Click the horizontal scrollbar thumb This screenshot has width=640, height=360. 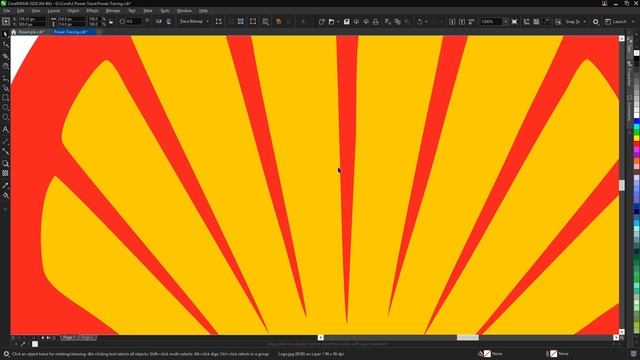click(468, 338)
